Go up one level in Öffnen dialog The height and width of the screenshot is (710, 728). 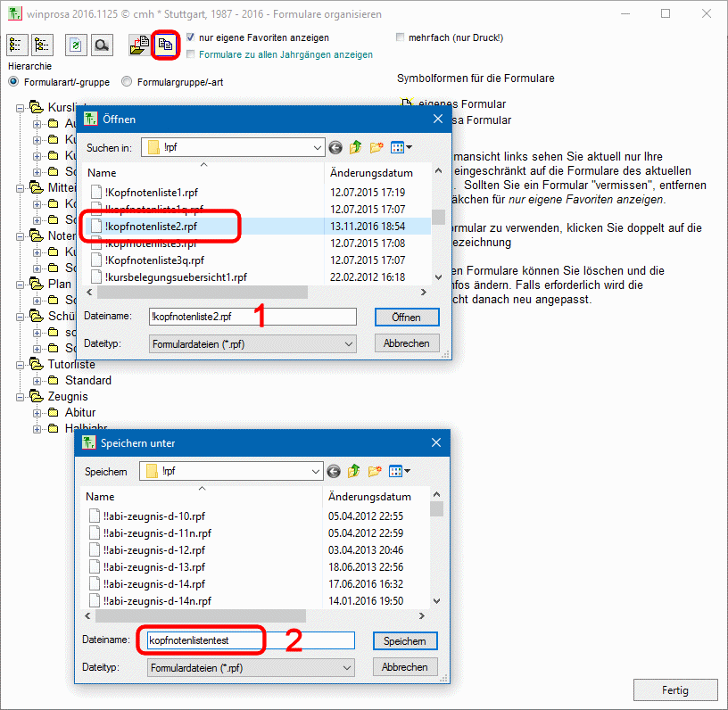pos(356,148)
